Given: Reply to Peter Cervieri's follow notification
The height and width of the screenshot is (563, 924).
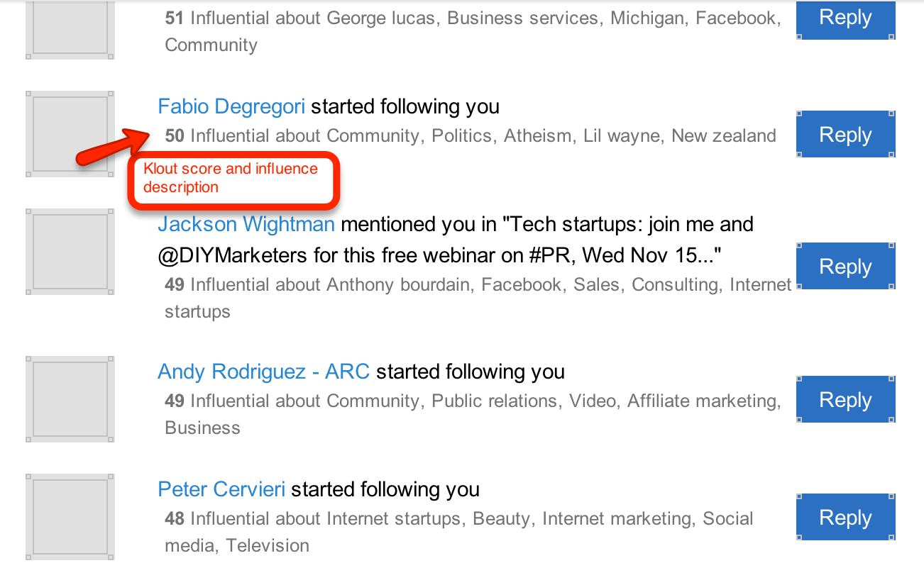Looking at the screenshot, I should pyautogui.click(x=845, y=518).
